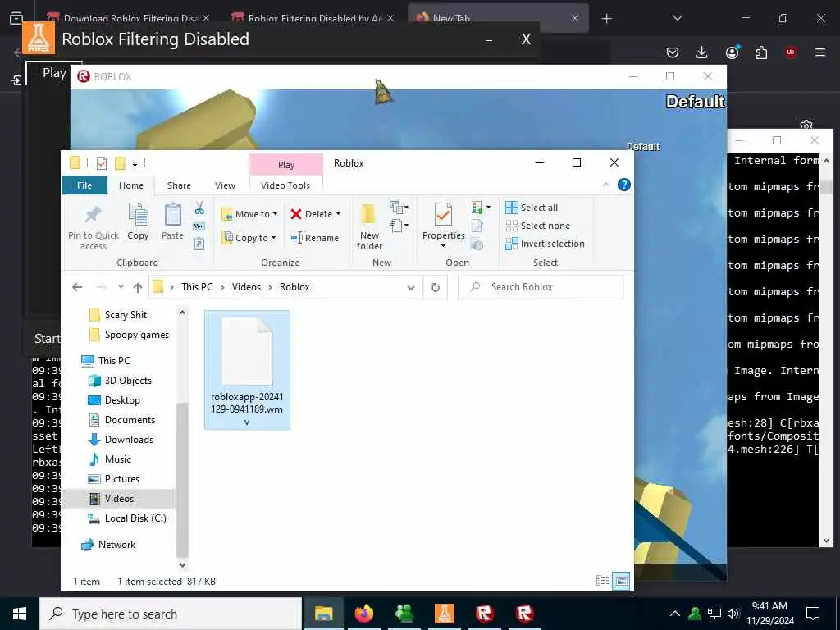Expand address bar history dropdown
The width and height of the screenshot is (840, 630).
pos(411,288)
